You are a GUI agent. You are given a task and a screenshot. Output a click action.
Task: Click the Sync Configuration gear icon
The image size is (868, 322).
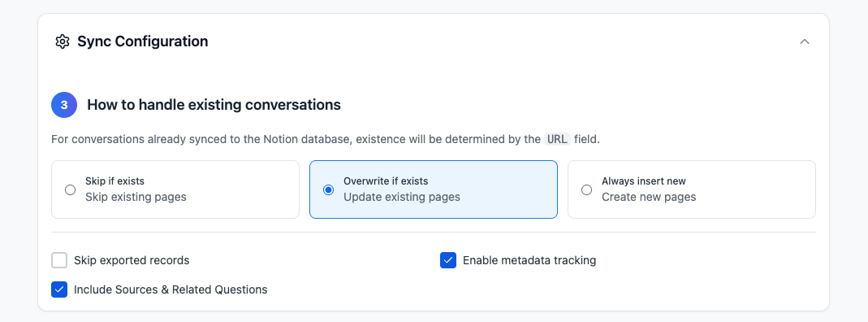[62, 41]
